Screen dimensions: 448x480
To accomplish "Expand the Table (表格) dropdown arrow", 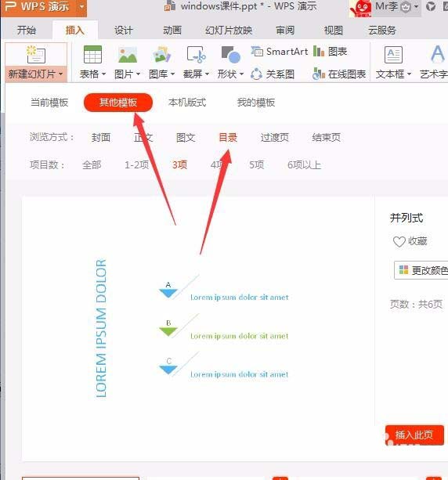I will point(103,74).
